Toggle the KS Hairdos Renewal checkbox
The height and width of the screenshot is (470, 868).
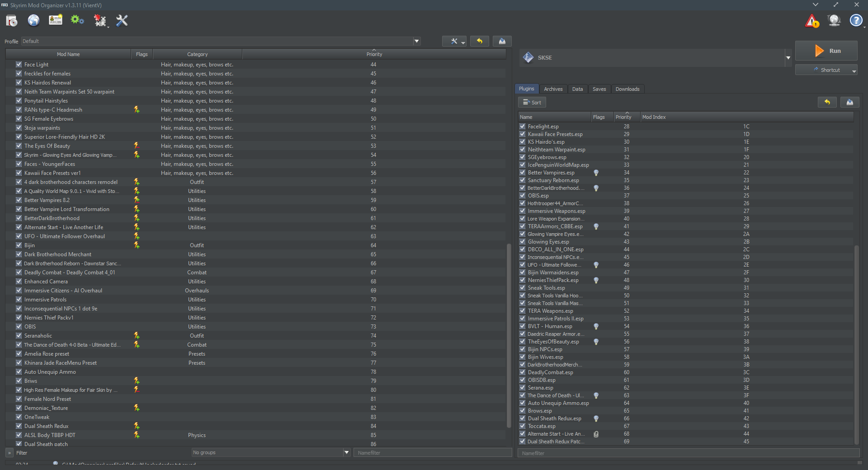[x=19, y=82]
